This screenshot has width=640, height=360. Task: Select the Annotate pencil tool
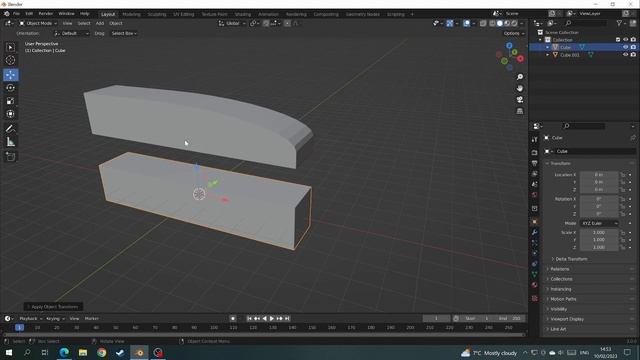coord(11,129)
